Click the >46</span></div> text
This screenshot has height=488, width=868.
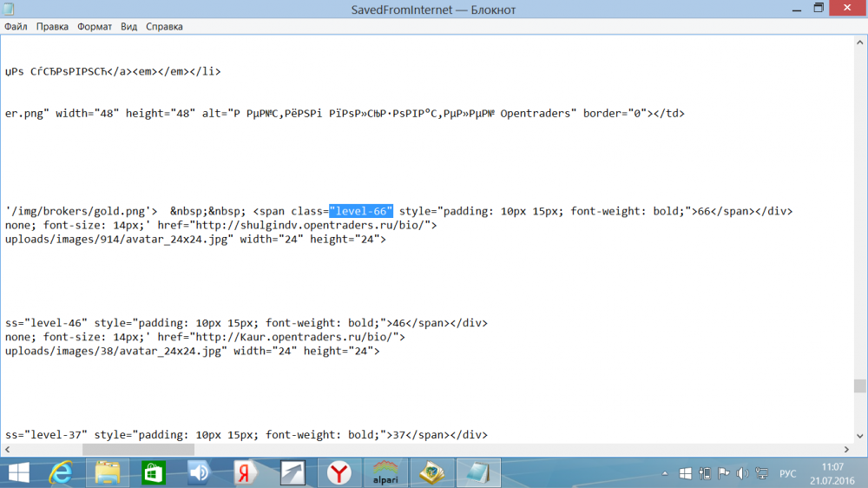(437, 323)
